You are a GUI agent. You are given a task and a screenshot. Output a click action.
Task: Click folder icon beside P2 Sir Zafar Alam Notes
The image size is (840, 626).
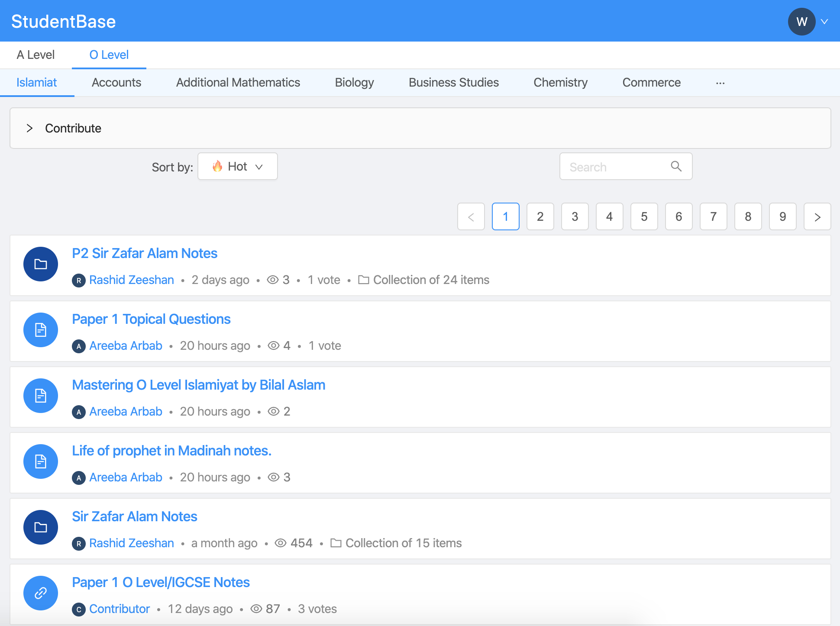[x=41, y=264]
